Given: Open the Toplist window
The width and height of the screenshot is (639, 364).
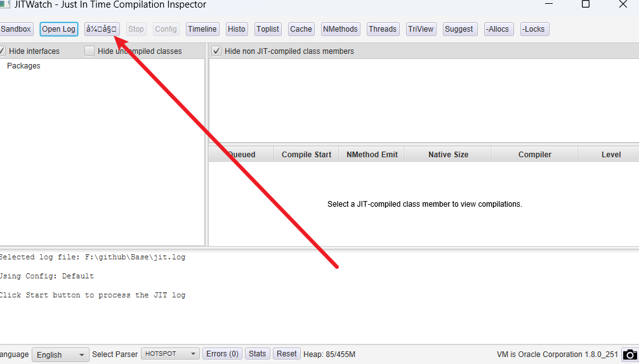Looking at the screenshot, I should click(x=268, y=29).
